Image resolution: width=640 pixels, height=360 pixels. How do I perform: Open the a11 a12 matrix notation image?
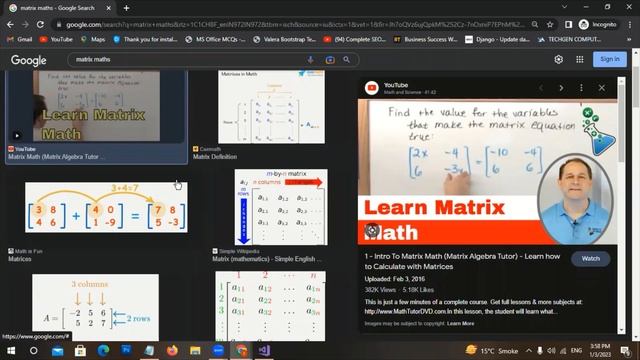coord(270,306)
